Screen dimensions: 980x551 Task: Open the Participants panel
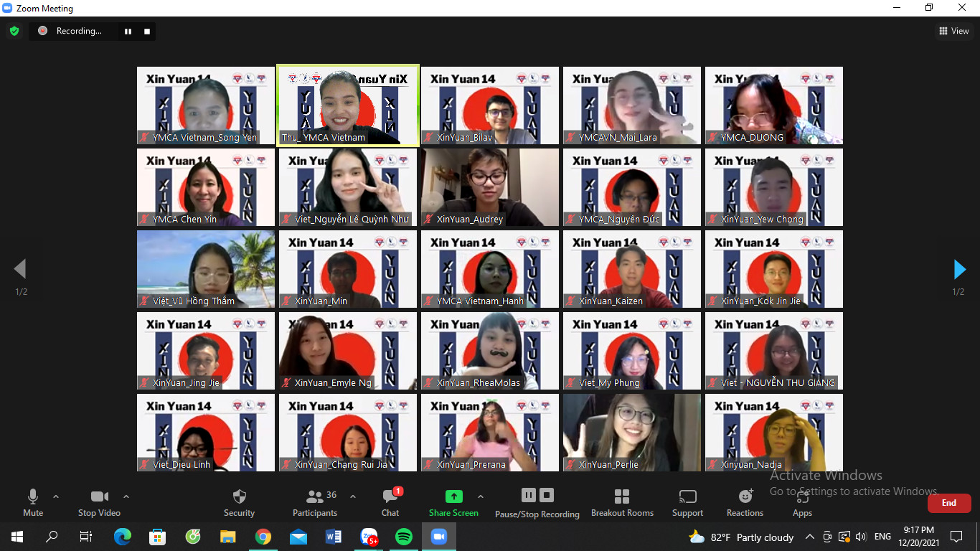pyautogui.click(x=314, y=502)
